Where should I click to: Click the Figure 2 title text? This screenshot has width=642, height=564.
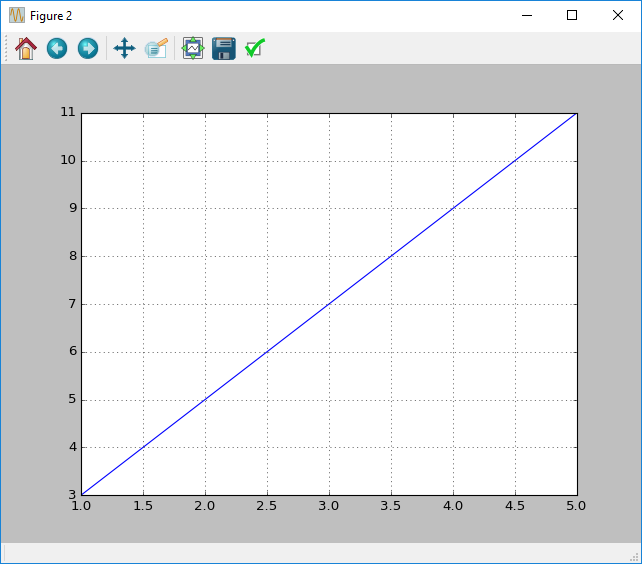click(51, 16)
